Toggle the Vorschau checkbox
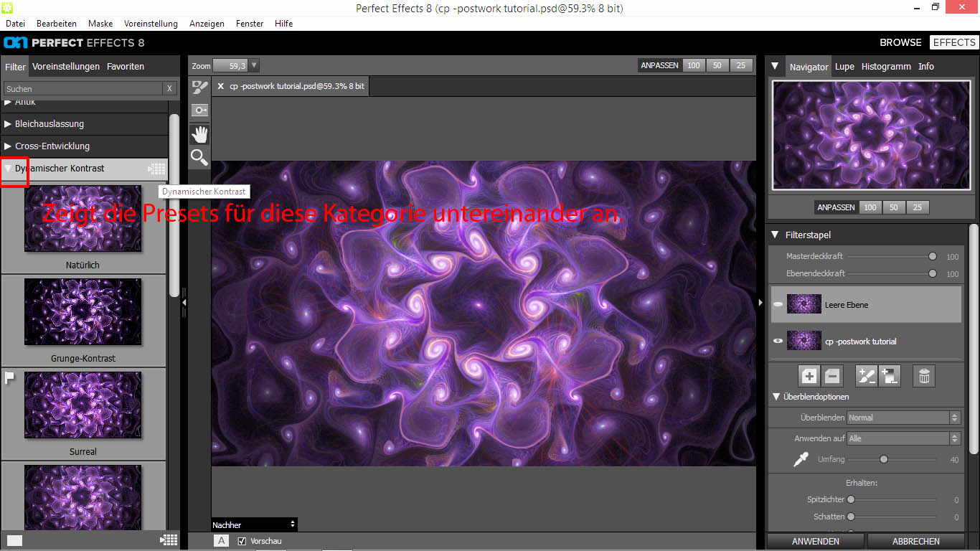The image size is (980, 551). pyautogui.click(x=242, y=541)
